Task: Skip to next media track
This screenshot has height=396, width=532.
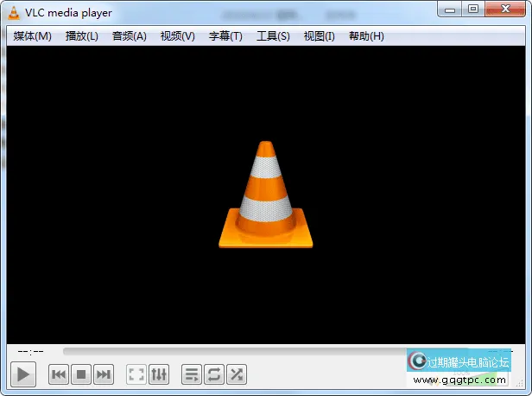Action: tap(104, 374)
